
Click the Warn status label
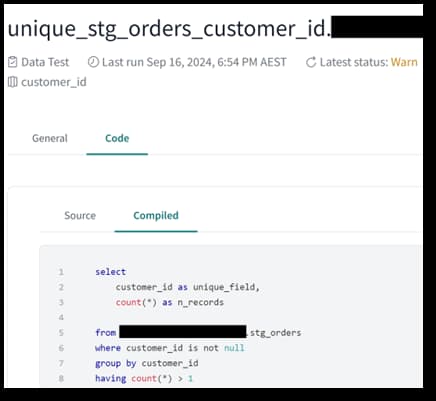point(404,62)
